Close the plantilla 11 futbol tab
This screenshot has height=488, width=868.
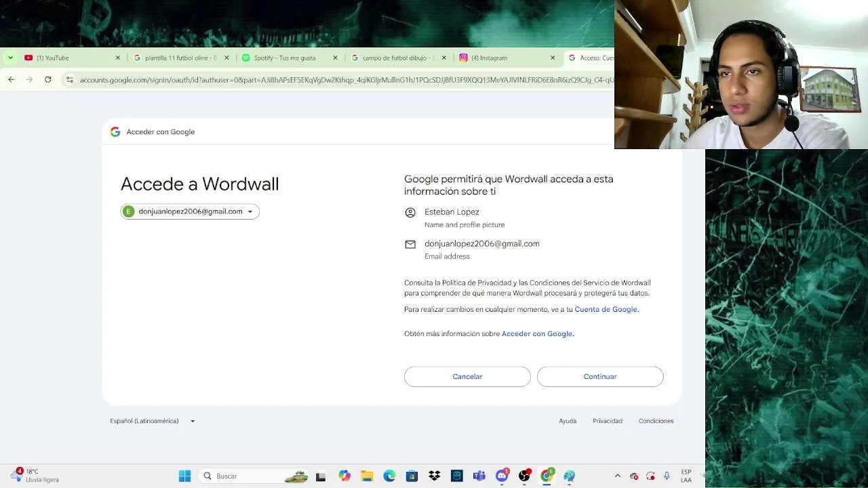tap(226, 58)
